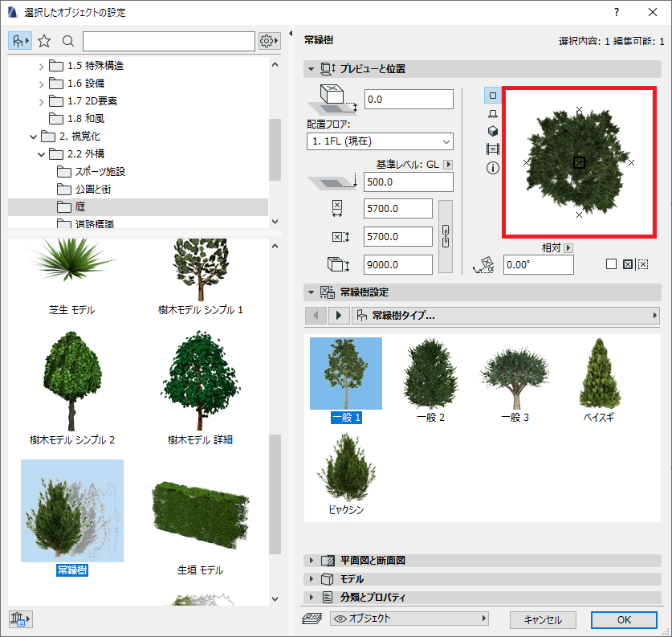Toggle the crossed-box mirror option

(627, 264)
